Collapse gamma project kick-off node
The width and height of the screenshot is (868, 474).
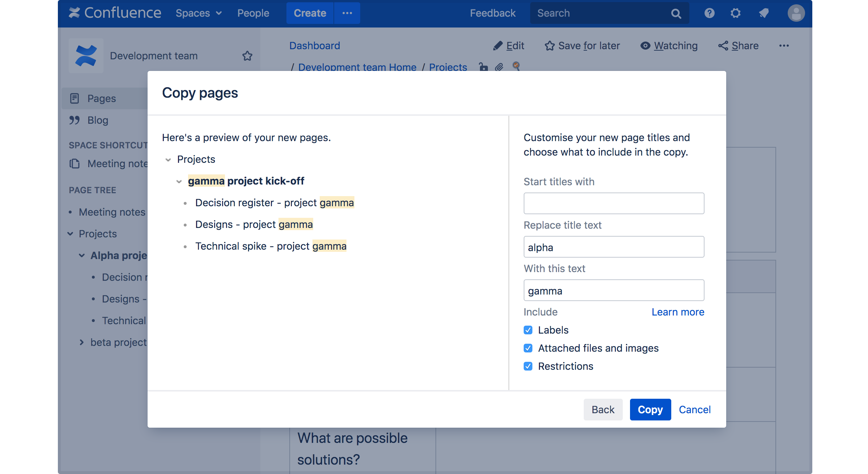click(x=179, y=181)
